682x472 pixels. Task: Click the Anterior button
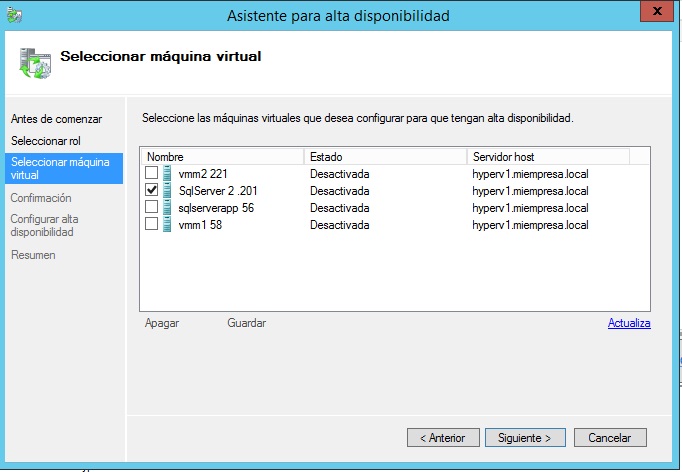(x=441, y=438)
